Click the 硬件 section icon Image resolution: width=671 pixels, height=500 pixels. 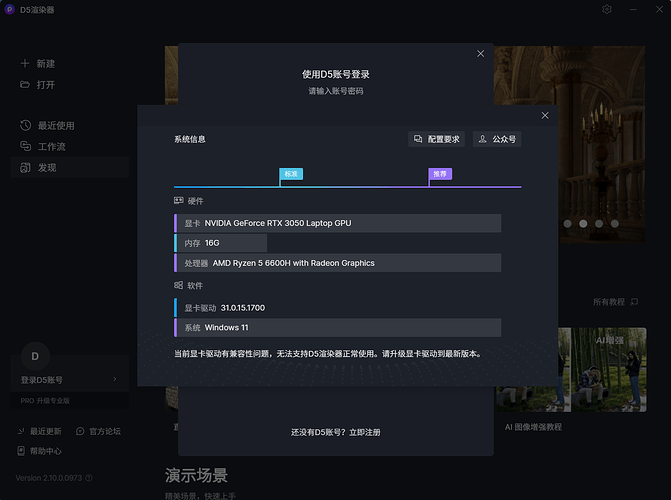(x=178, y=200)
